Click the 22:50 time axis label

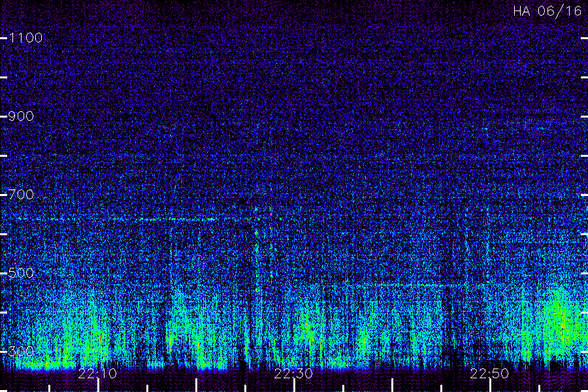click(x=489, y=374)
